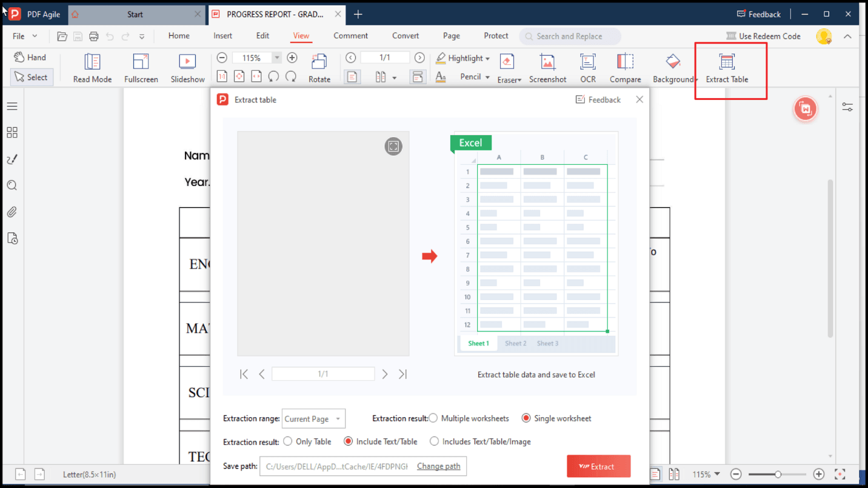Take a Screenshot of the page
Image resolution: width=868 pixels, height=488 pixels.
click(x=547, y=68)
